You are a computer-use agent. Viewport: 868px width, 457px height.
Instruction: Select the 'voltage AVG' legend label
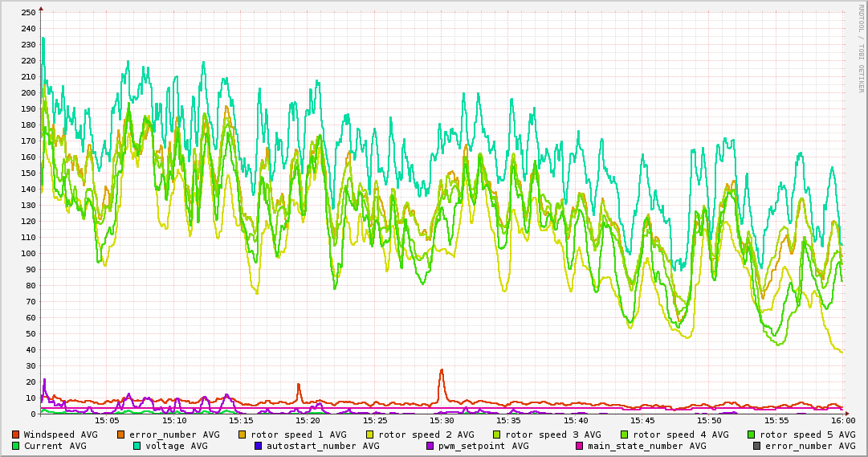[177, 446]
